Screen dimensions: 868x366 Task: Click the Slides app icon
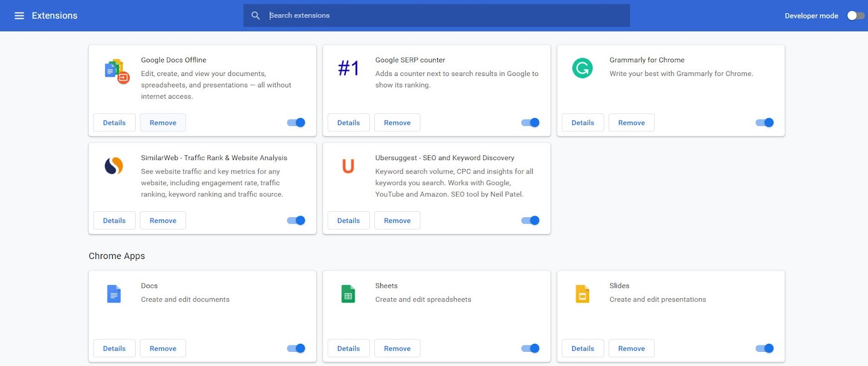pyautogui.click(x=582, y=294)
